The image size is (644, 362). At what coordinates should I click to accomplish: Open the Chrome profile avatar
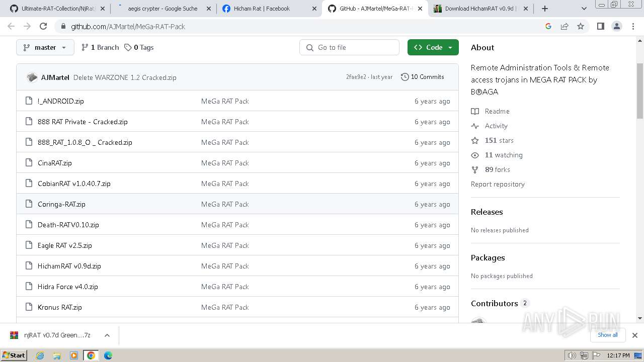click(x=616, y=26)
